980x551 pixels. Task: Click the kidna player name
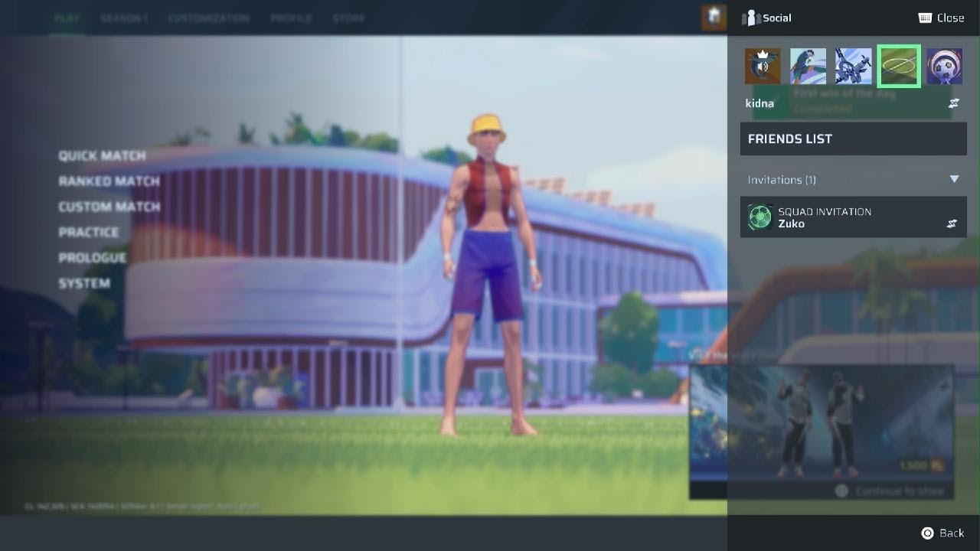click(759, 103)
